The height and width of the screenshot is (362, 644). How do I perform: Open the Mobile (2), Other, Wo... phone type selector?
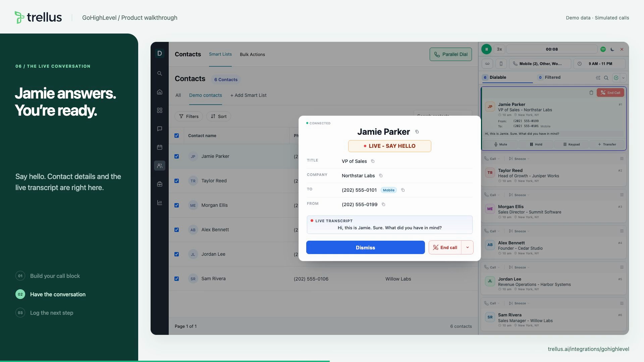540,64
